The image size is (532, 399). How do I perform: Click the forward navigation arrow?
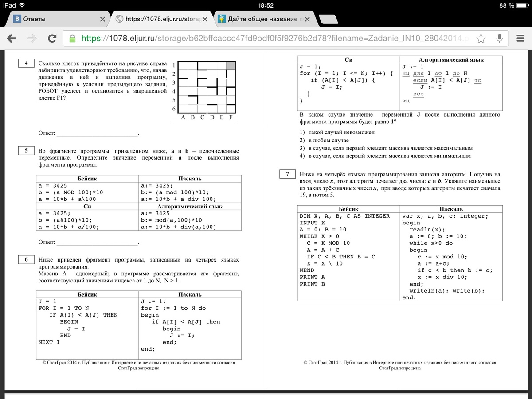tap(32, 39)
